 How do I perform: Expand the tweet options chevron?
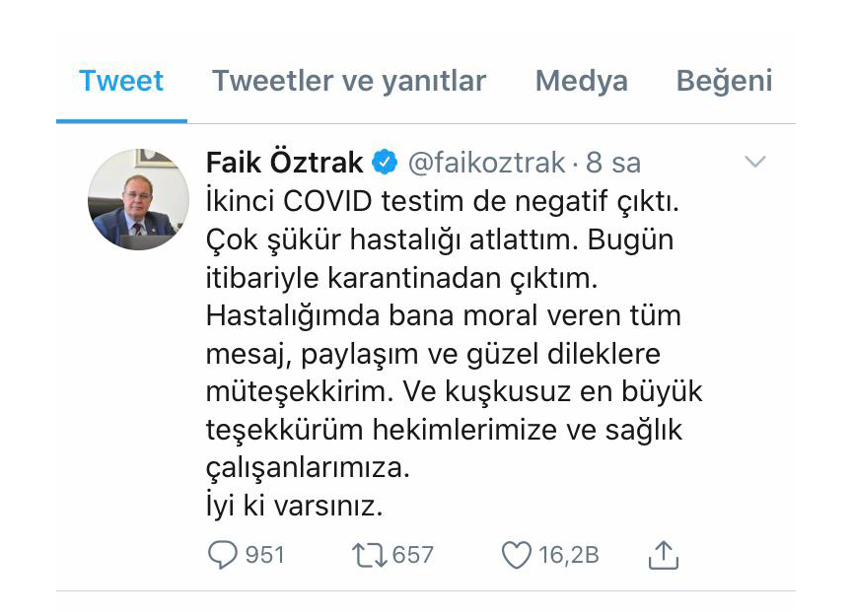click(755, 162)
